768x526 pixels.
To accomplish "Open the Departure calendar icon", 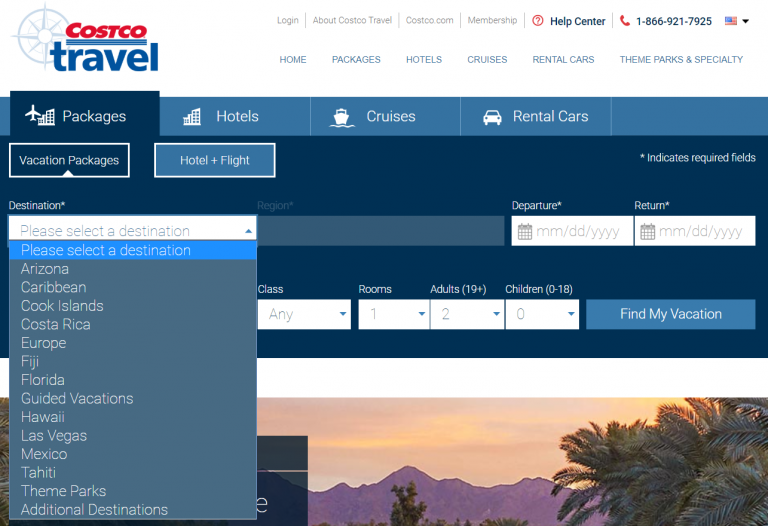I will [524, 231].
